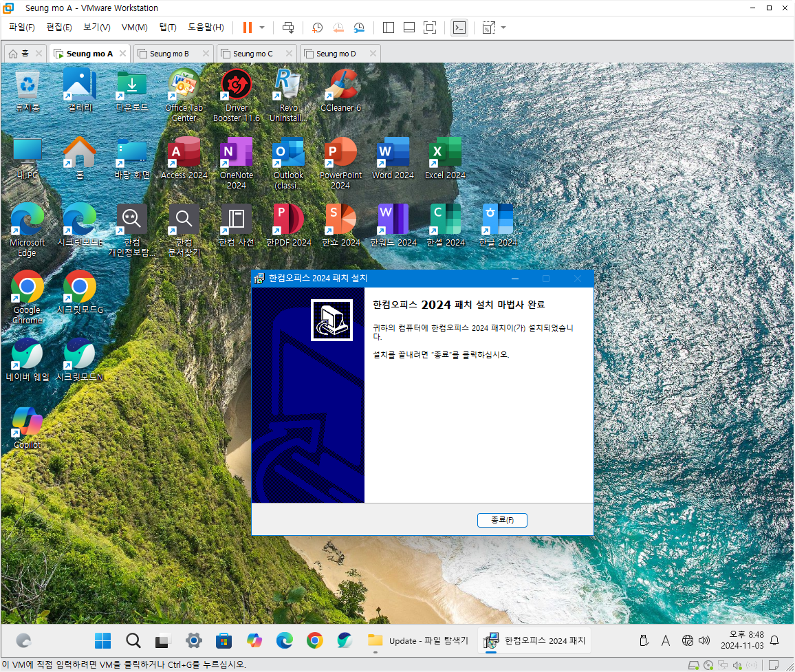Open the clock showing 오후 8:48
The width and height of the screenshot is (795, 672).
coord(742,640)
